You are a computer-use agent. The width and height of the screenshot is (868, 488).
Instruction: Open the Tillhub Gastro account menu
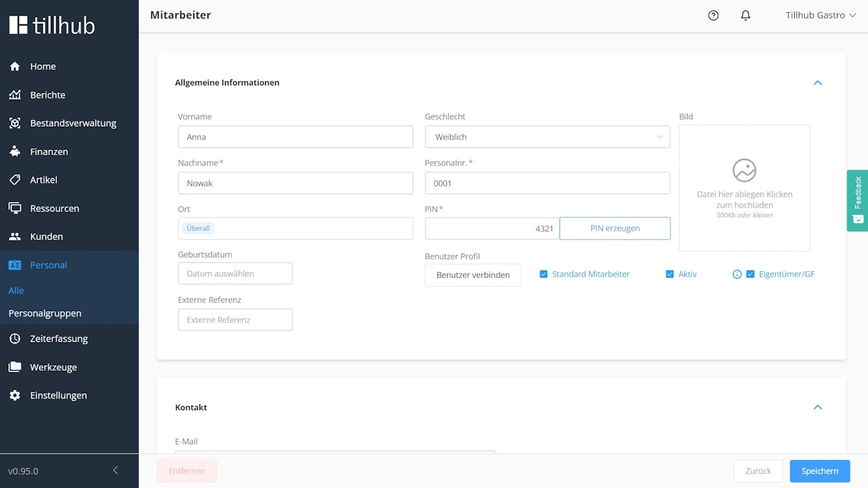point(821,16)
